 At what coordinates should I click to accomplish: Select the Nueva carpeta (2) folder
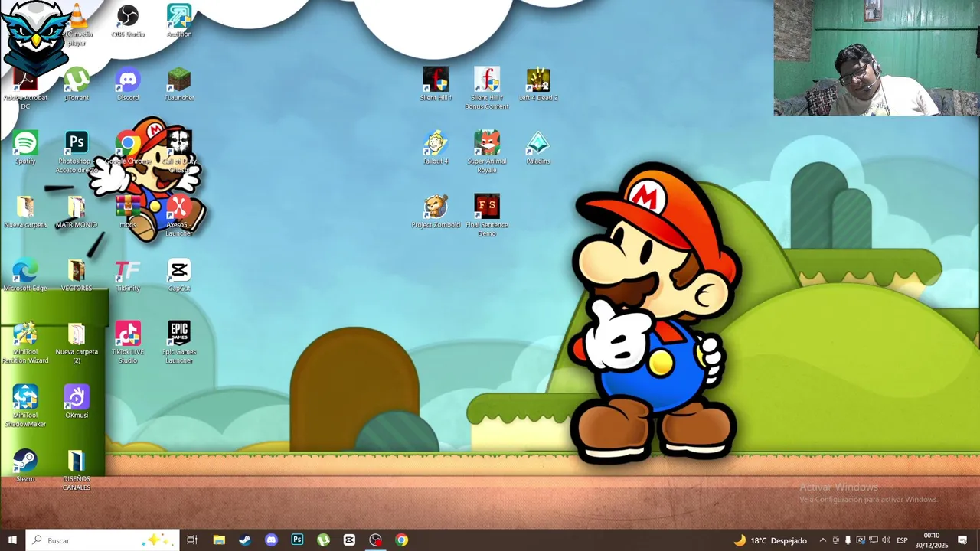77,342
